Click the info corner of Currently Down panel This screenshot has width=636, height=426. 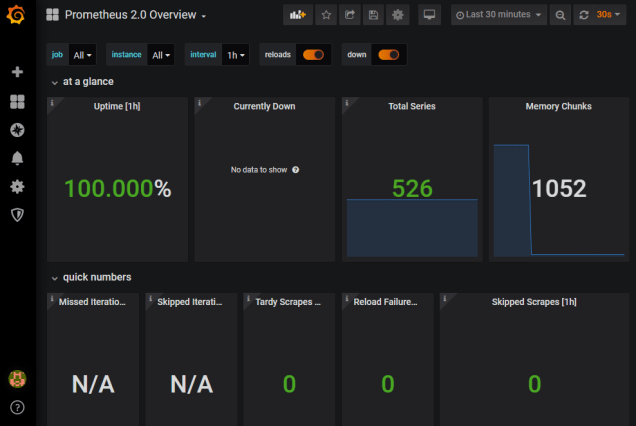point(199,103)
